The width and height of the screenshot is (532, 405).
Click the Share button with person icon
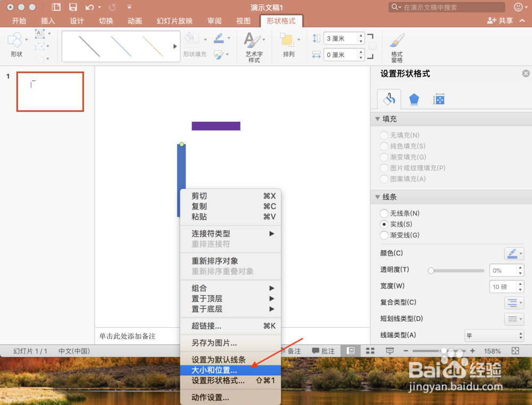[500, 21]
